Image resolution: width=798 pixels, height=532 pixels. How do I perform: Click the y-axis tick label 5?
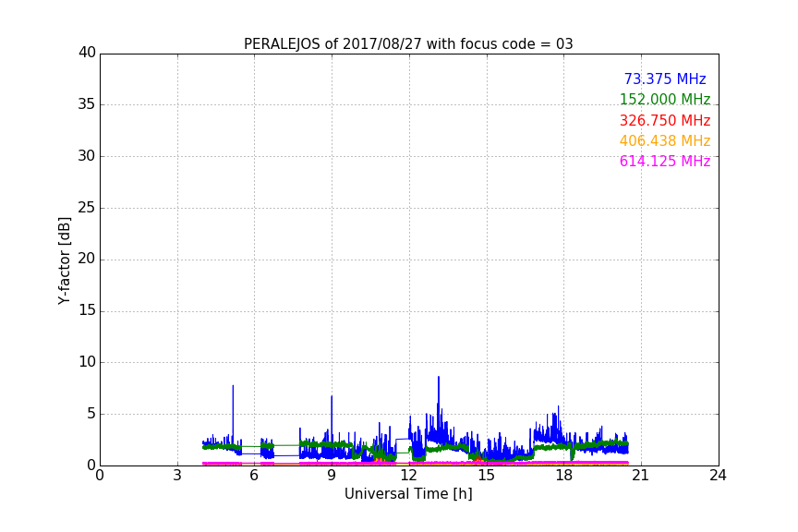tap(91, 414)
